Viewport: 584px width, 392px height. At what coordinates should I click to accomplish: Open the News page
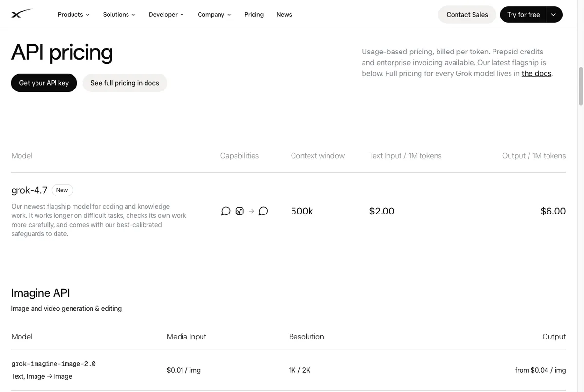284,15
